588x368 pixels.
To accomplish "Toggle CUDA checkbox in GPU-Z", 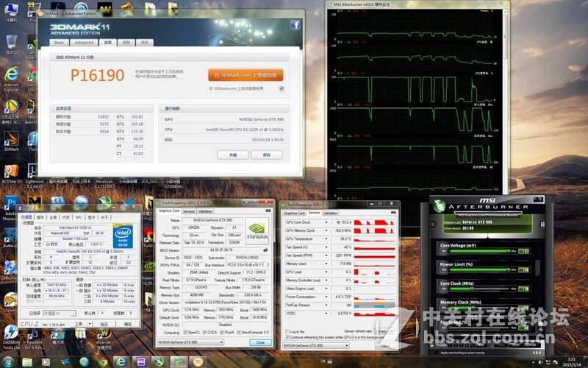I will 205,333.
